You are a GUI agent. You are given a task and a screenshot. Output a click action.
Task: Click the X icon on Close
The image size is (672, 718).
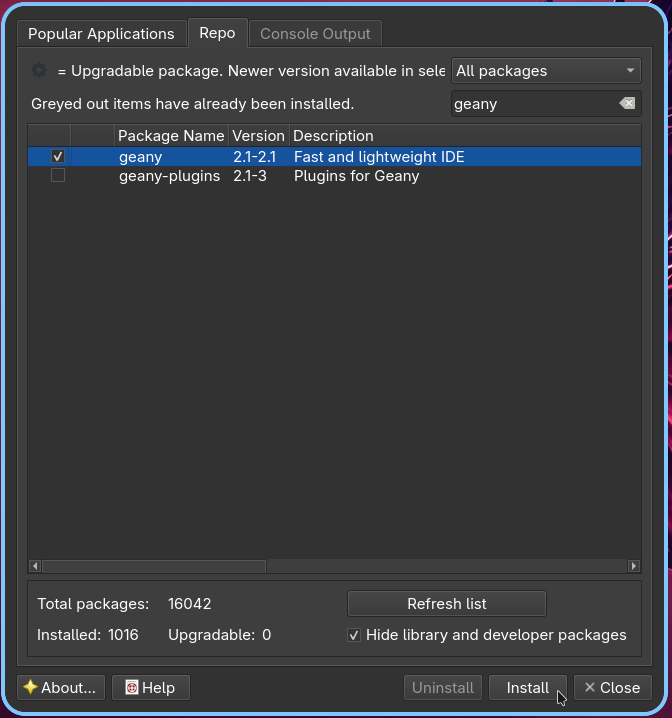[590, 687]
